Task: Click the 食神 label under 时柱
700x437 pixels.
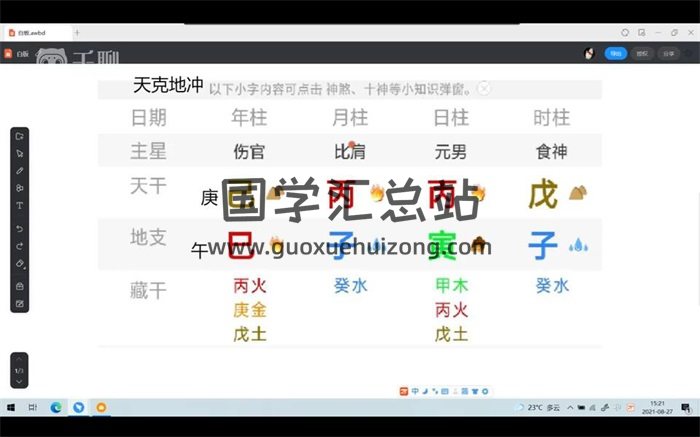Action: tap(551, 152)
